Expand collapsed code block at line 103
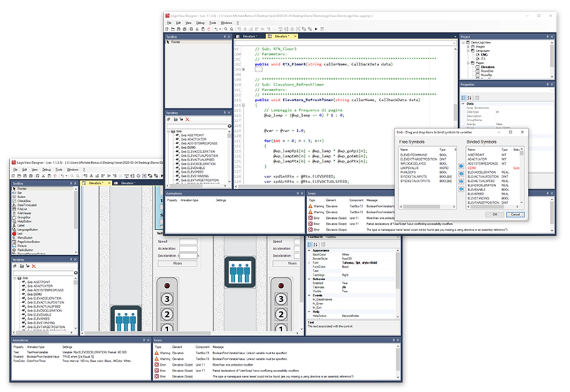Viewport: 570px width, 392px height. pos(244,69)
